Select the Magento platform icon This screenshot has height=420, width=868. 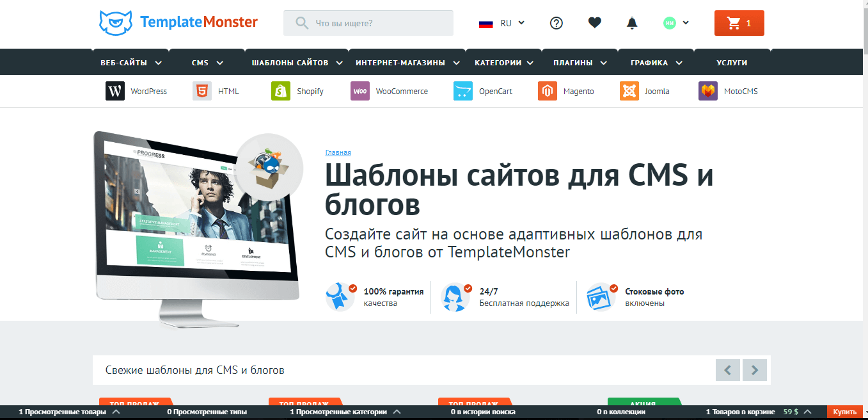click(547, 91)
